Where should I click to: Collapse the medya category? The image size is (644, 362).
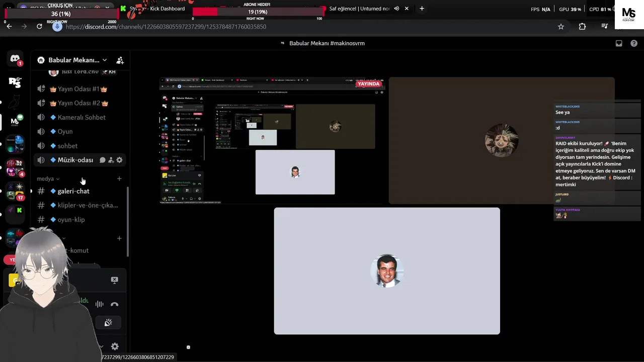[x=48, y=179]
